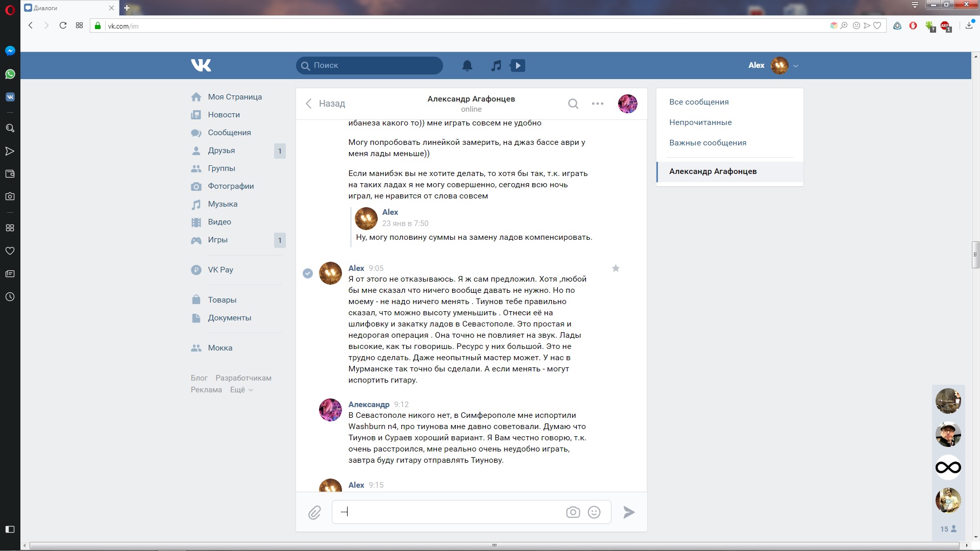This screenshot has height=551, width=980.
Task: Toggle the selected checkmark on Alex's 9:05 message
Action: (308, 273)
